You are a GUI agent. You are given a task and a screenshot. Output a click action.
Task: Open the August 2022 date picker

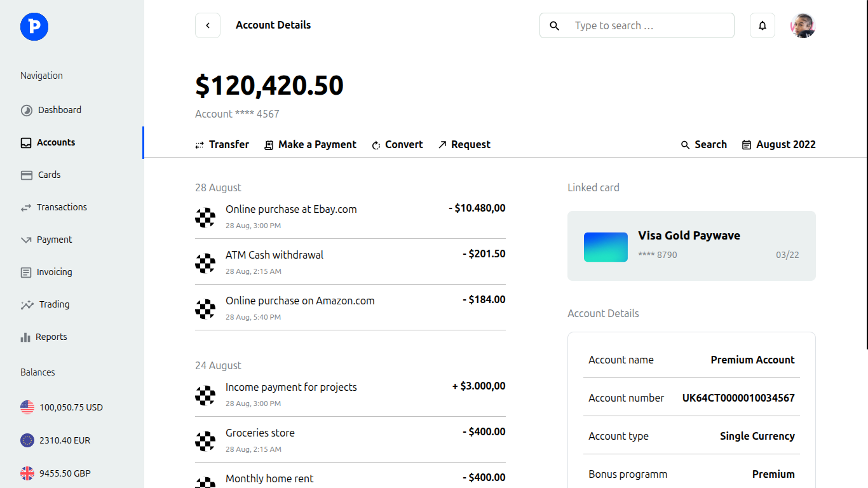click(x=778, y=145)
